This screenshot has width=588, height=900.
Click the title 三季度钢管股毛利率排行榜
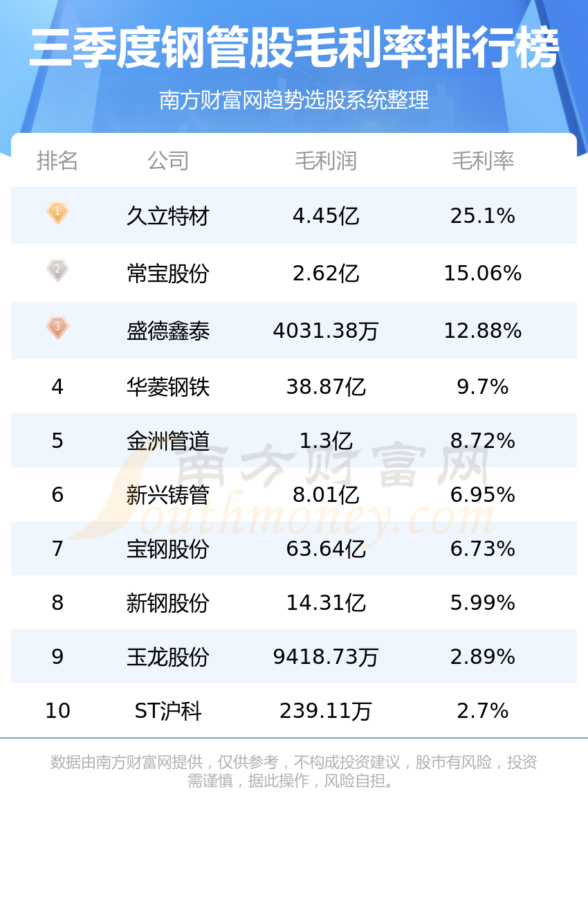[294, 48]
